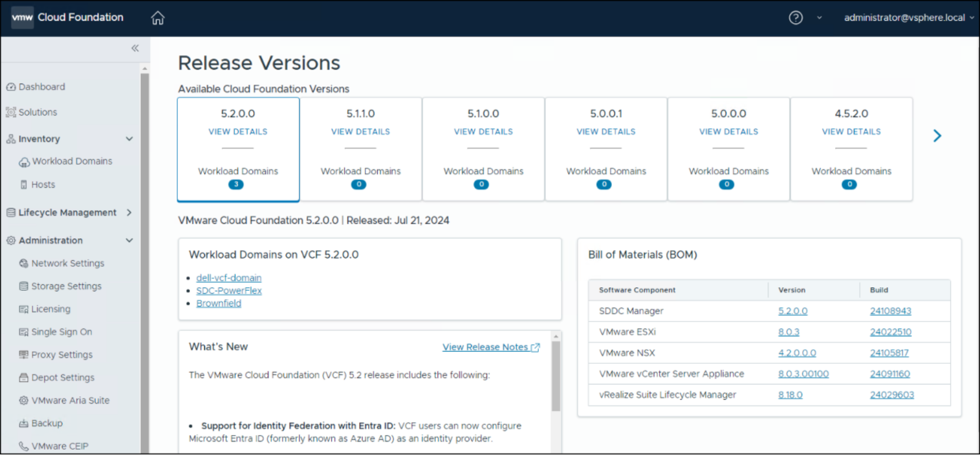The height and width of the screenshot is (455, 980).
Task: Click the Storage Settings disk icon
Action: 24,287
